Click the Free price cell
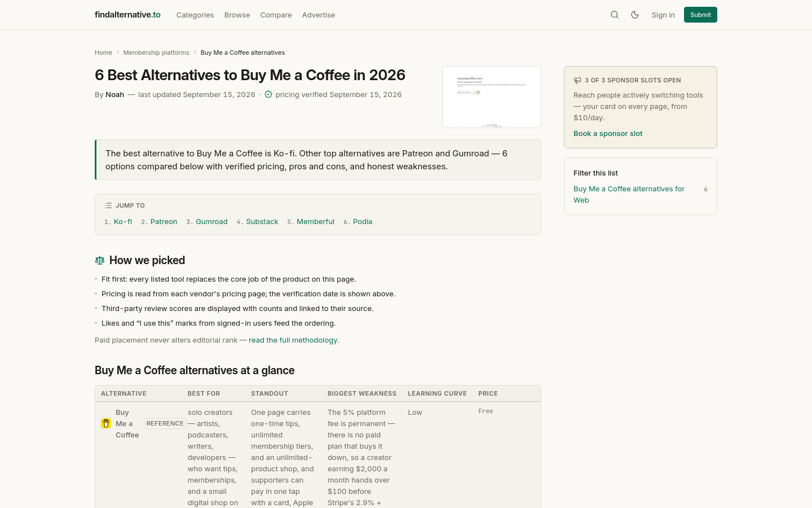Screen dimensions: 812x508 point(486,411)
